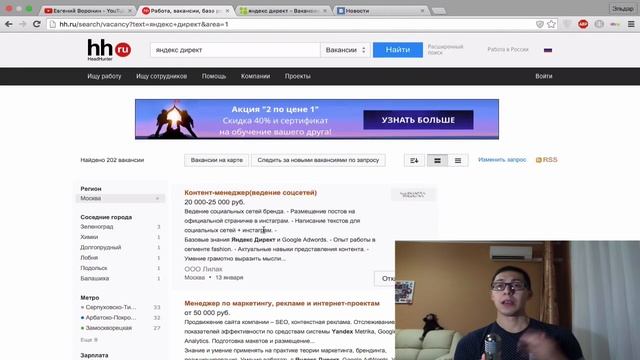Open the Контент-менеджер vacancy title
This screenshot has height=360, width=640.
[x=251, y=192]
